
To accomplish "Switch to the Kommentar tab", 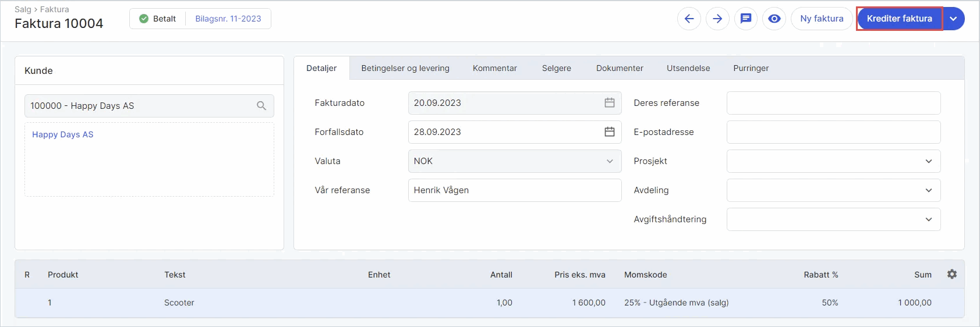I will [495, 68].
